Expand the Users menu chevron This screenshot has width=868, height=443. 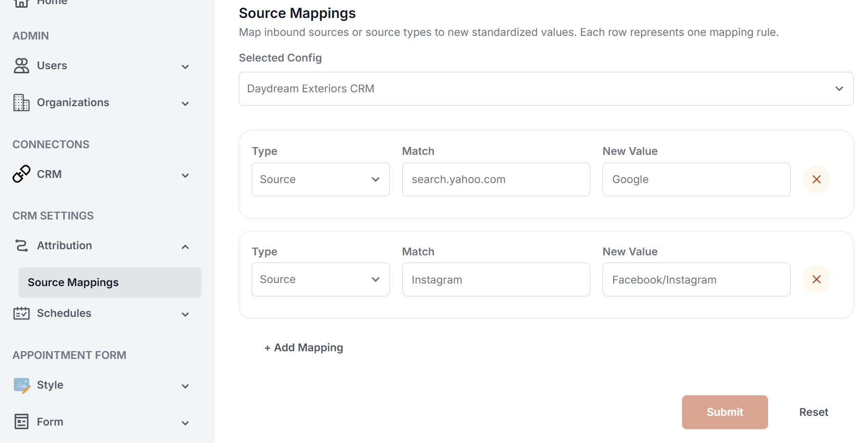[x=185, y=67]
